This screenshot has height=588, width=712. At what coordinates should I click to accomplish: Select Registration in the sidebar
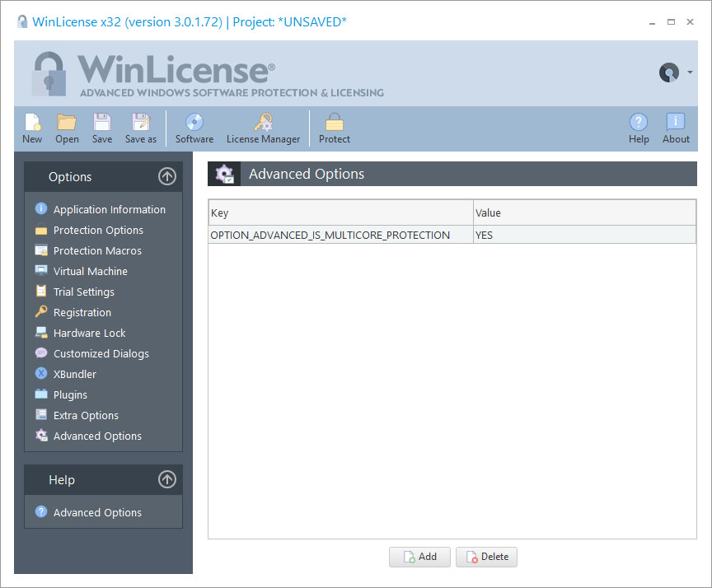(82, 313)
